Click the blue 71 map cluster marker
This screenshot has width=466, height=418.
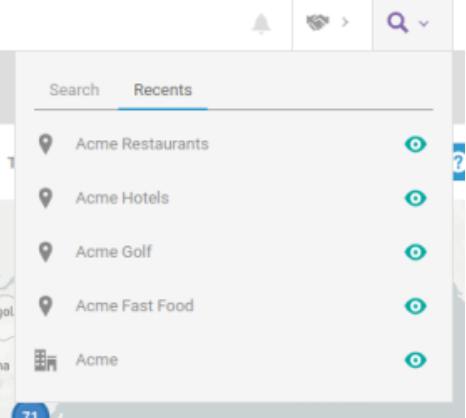click(31, 411)
